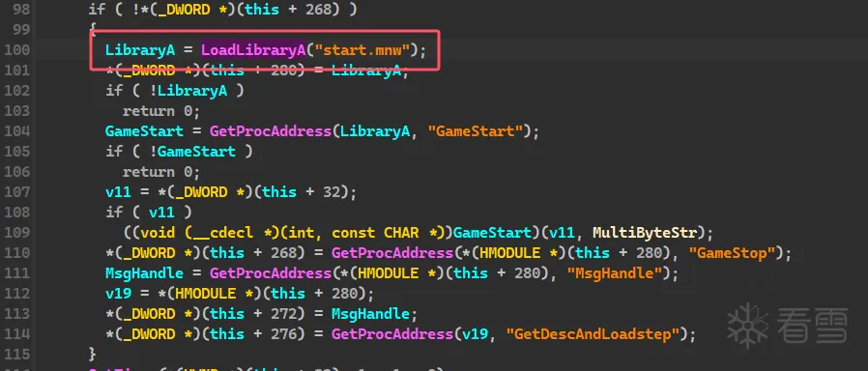Click the "this + 276" expression on line 114
This screenshot has height=371, width=868.
coord(253,334)
